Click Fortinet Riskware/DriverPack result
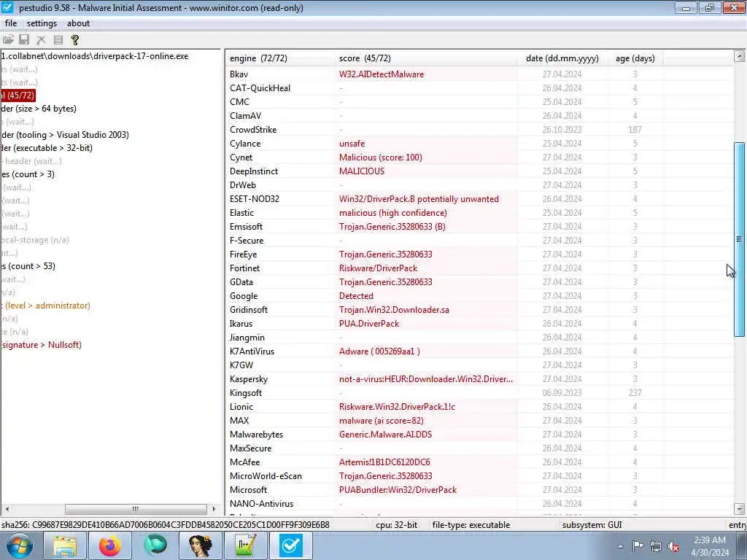Viewport: 747px width, 560px height. 379,268
